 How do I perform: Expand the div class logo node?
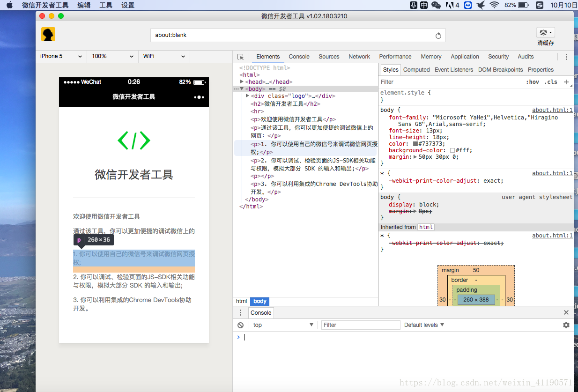click(247, 96)
